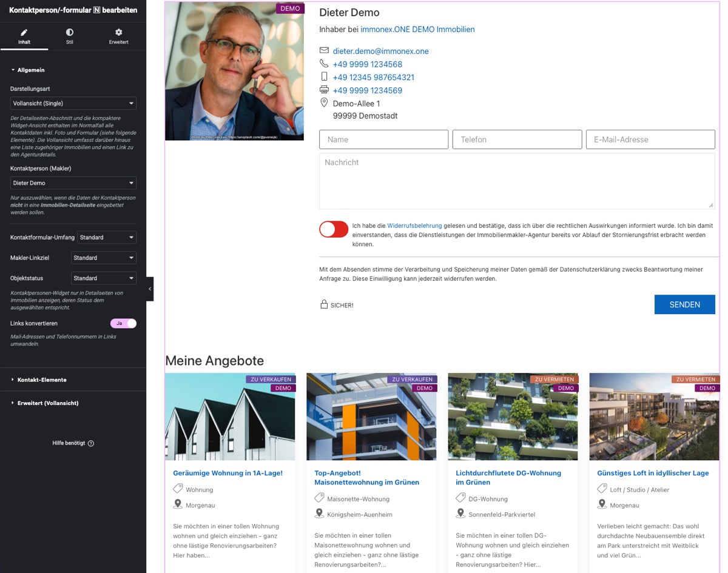
Task: Click the mobile phone icon
Action: [x=324, y=76]
